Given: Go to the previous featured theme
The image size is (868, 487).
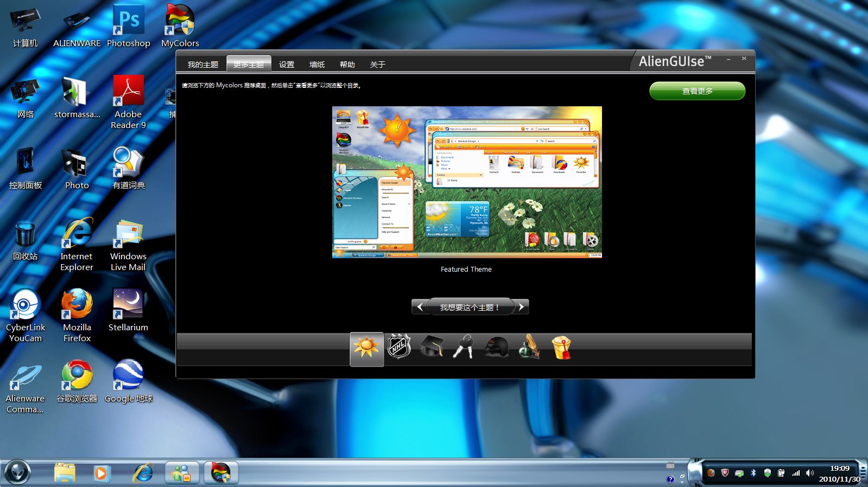Looking at the screenshot, I should [419, 307].
